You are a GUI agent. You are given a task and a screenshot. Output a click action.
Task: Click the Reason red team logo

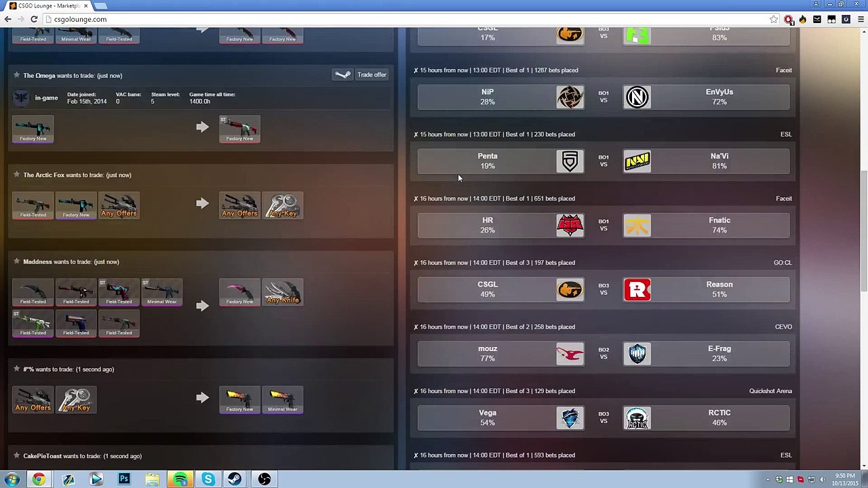[x=637, y=289]
